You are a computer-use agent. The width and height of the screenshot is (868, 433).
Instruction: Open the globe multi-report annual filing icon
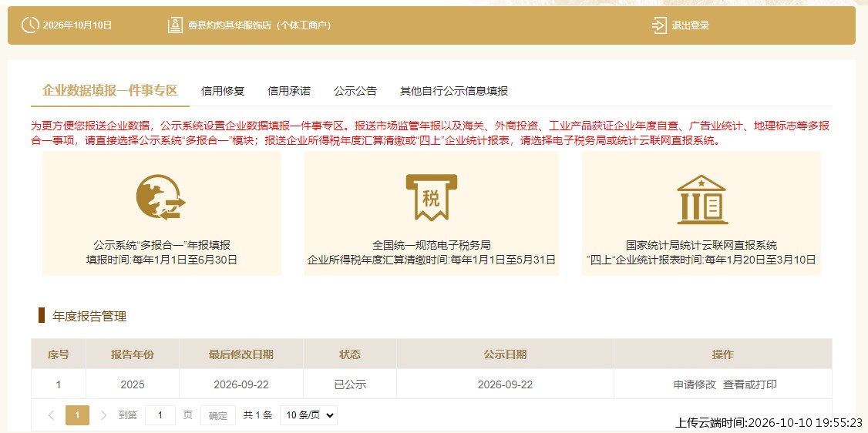click(161, 197)
